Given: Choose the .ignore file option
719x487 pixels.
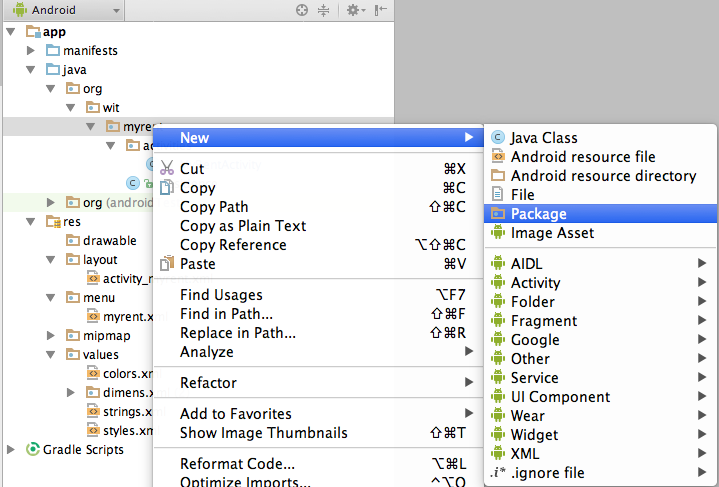Looking at the screenshot, I should click(547, 473).
